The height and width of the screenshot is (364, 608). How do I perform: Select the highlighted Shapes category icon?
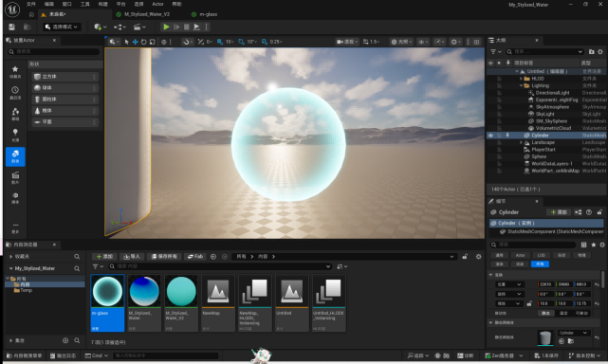pyautogui.click(x=15, y=156)
